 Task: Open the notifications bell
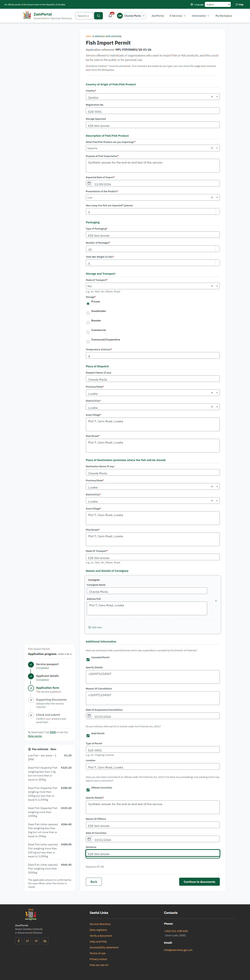pyautogui.click(x=110, y=16)
